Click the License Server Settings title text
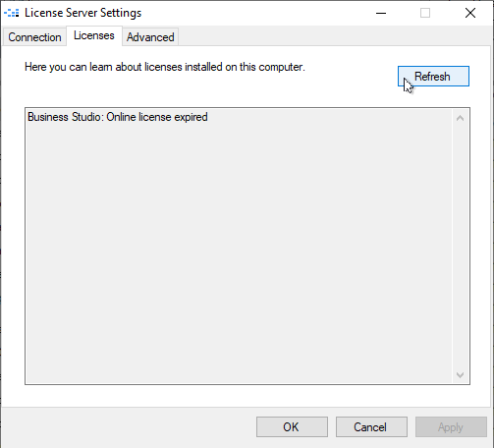This screenshot has height=448, width=494. [x=83, y=13]
